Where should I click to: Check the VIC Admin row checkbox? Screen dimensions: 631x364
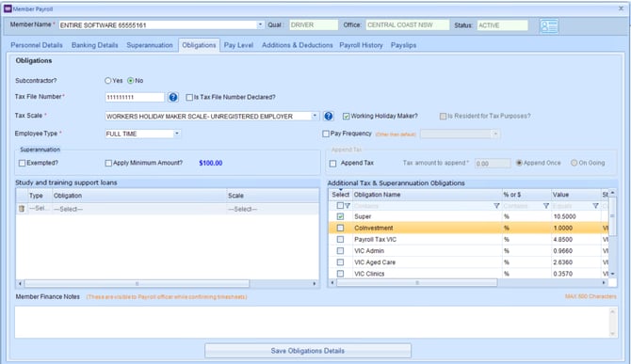tap(340, 251)
